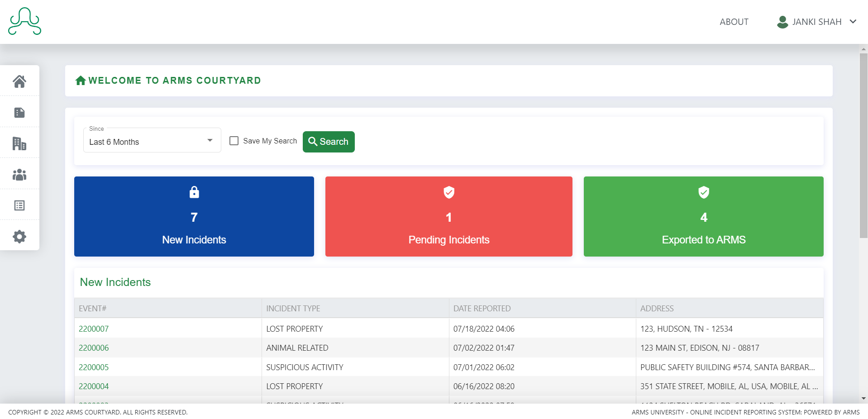Enable the Save My Search checkbox
This screenshot has height=419, width=868.
pos(234,141)
